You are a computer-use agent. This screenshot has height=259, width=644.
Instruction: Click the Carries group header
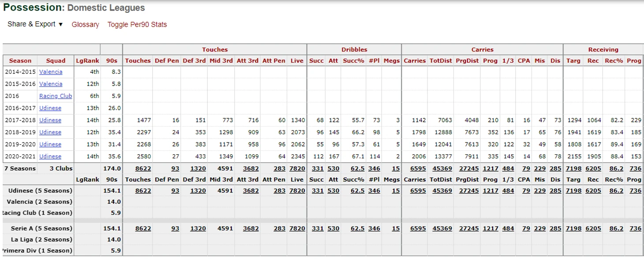click(x=482, y=50)
